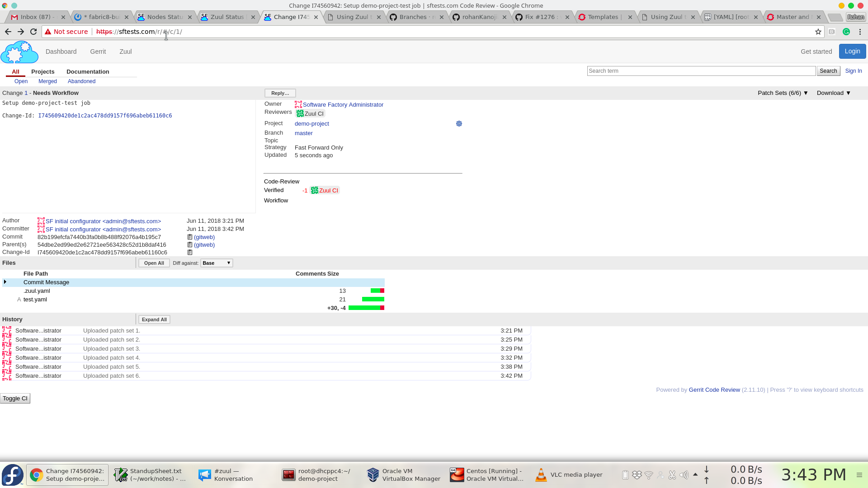The width and height of the screenshot is (868, 488).
Task: Click the Dropbox tray icon
Action: (637, 475)
